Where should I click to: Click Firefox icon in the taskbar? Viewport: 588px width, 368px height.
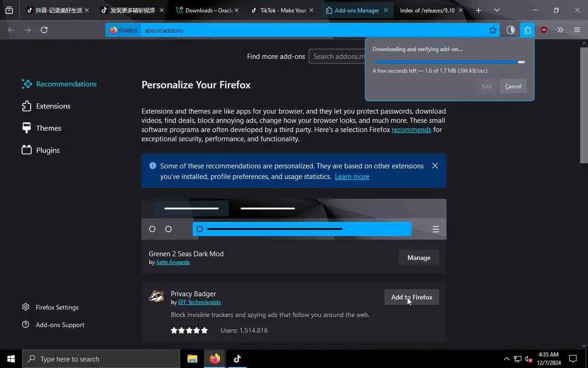click(x=215, y=359)
